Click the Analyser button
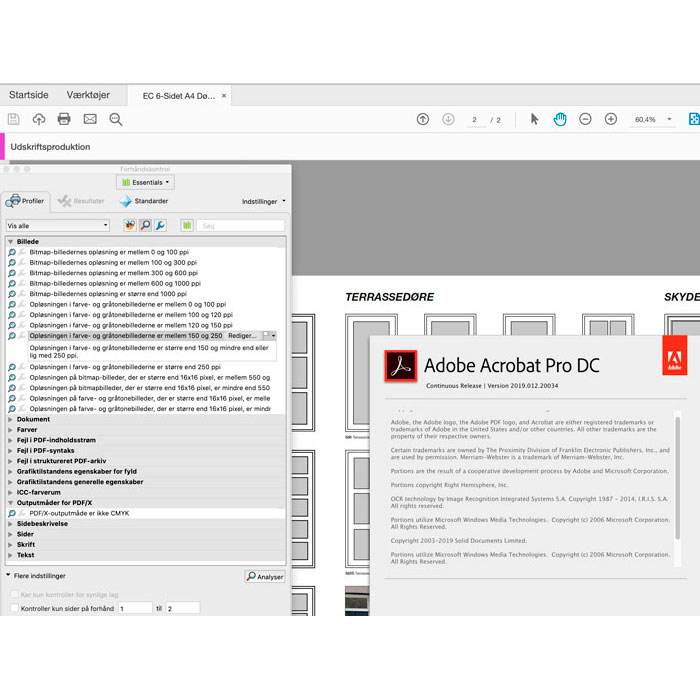 click(x=265, y=576)
